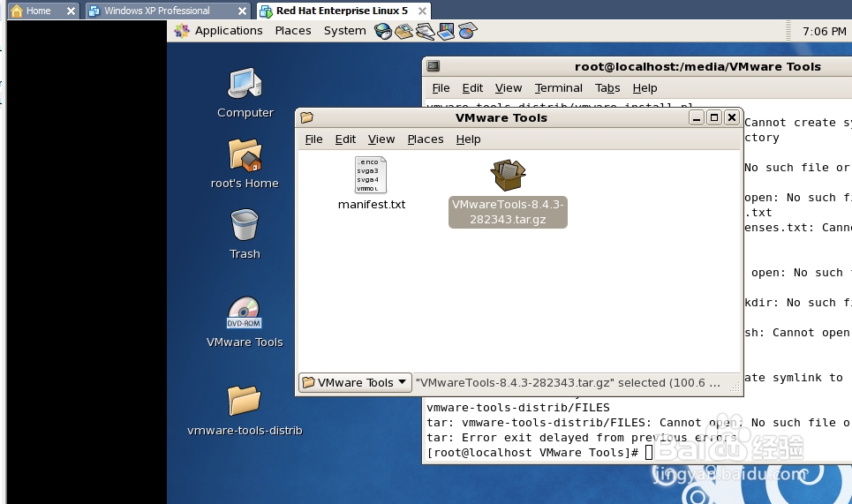Image resolution: width=852 pixels, height=504 pixels.
Task: Switch to the Home VMware tab
Action: pyautogui.click(x=38, y=11)
